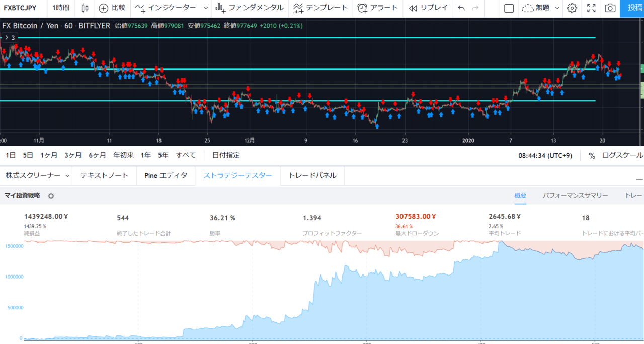Click the 終了したトレード合計 label
Screen dimensions: 644x344
[143, 234]
